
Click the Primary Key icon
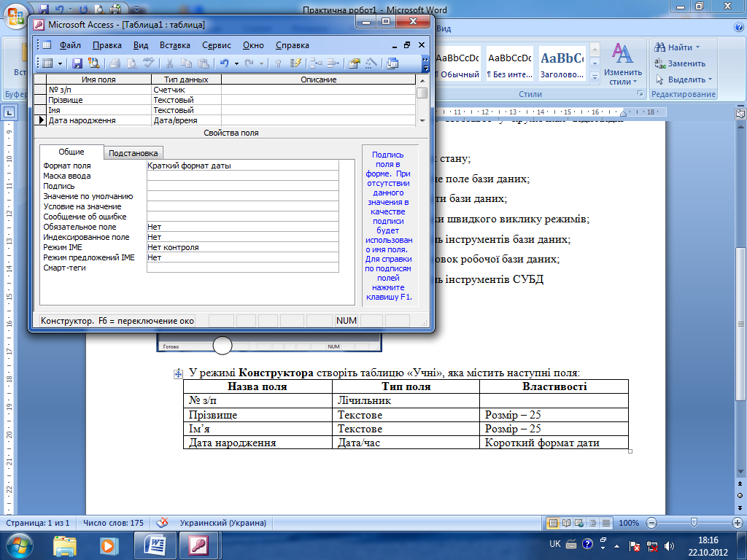pos(278,63)
